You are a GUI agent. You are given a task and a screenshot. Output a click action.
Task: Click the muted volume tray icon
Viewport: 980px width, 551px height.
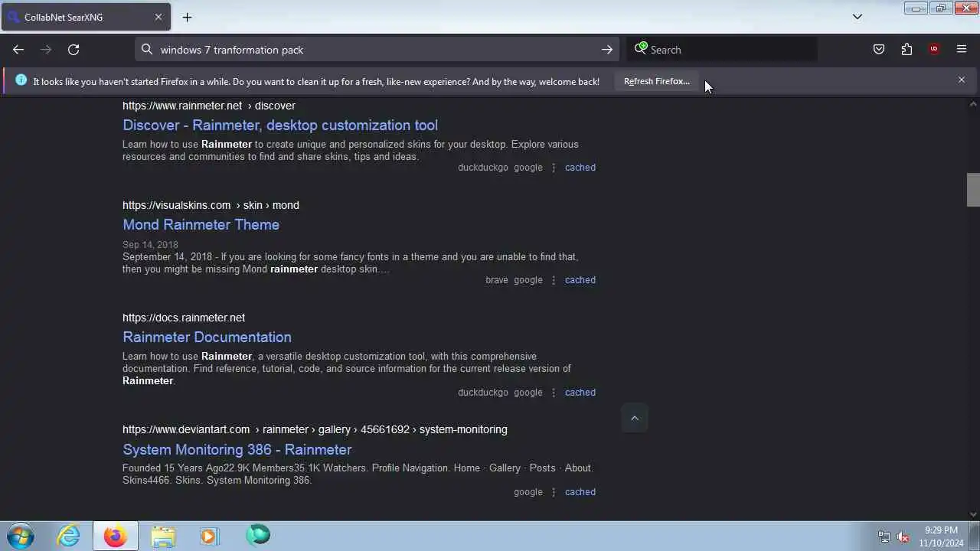tap(903, 536)
